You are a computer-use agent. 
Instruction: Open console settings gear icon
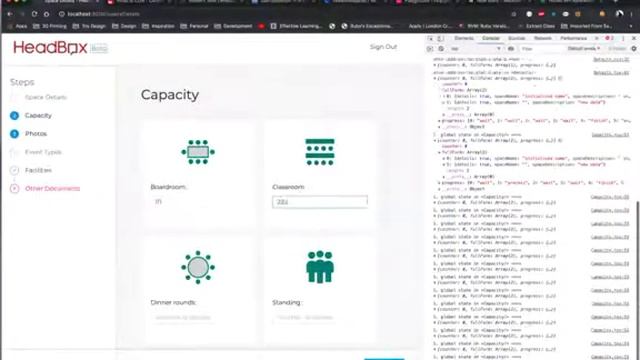(x=634, y=49)
